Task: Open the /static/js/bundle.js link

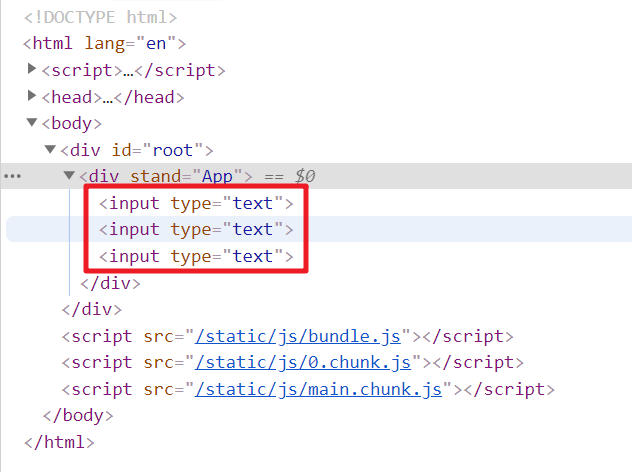Action: [298, 336]
